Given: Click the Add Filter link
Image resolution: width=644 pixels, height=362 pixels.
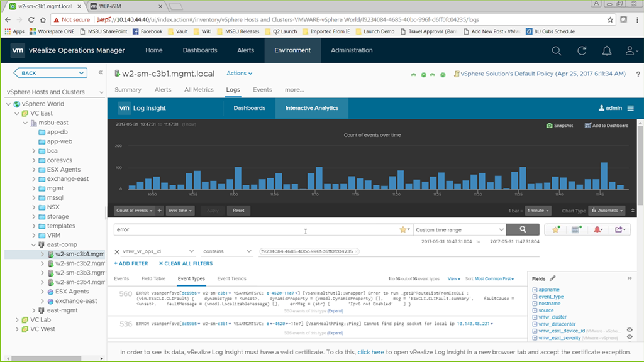Looking at the screenshot, I should pos(131,263).
